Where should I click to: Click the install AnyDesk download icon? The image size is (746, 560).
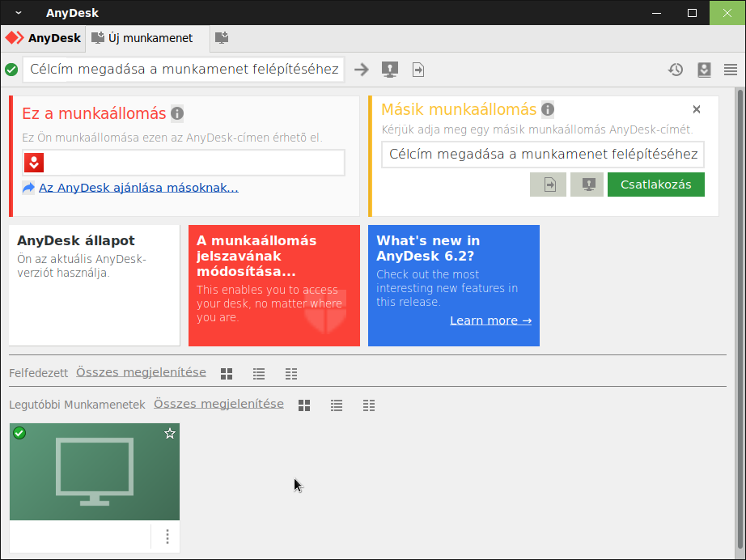(x=704, y=70)
